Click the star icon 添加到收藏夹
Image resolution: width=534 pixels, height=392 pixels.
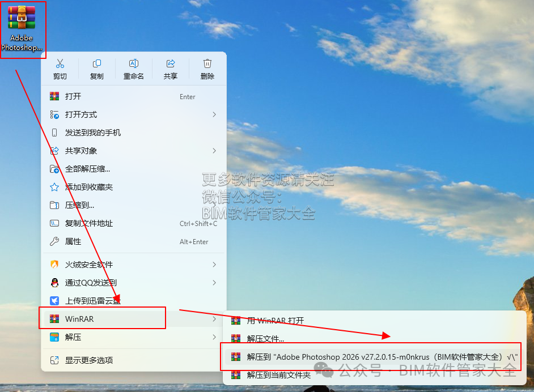(x=54, y=187)
